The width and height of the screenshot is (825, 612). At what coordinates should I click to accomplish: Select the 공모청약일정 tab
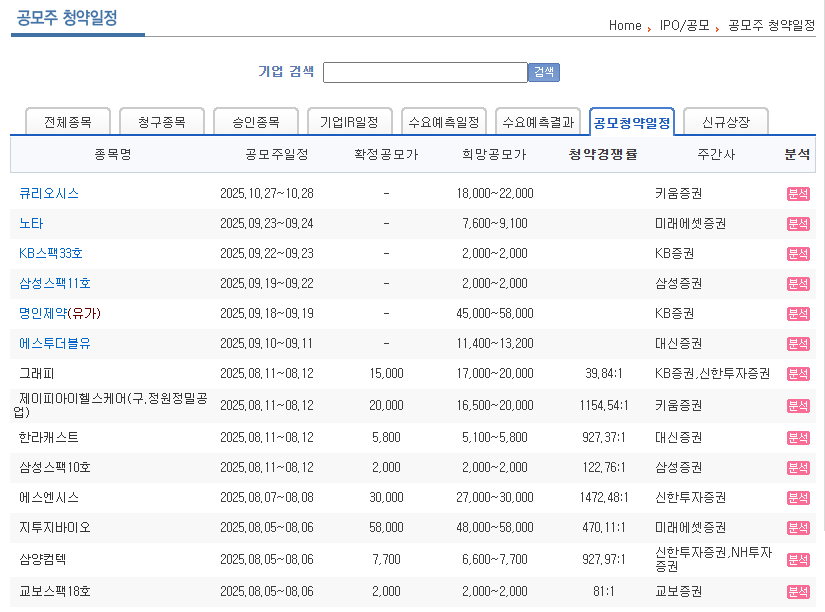click(632, 122)
